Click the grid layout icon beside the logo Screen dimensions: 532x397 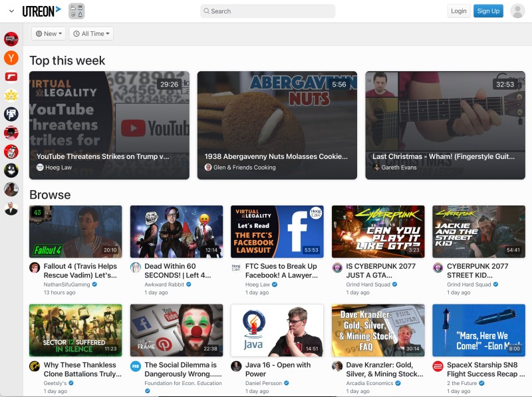[76, 11]
